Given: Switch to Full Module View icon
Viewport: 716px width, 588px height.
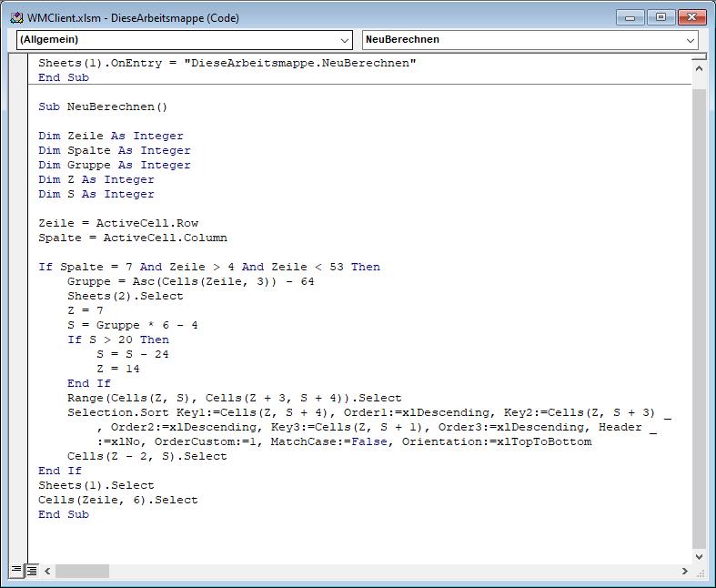Looking at the screenshot, I should [x=32, y=570].
